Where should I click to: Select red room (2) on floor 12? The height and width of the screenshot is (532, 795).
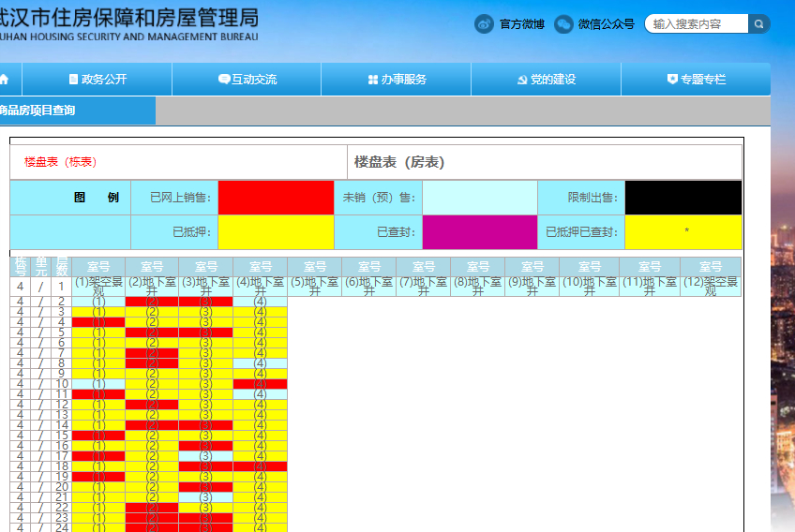(152, 405)
